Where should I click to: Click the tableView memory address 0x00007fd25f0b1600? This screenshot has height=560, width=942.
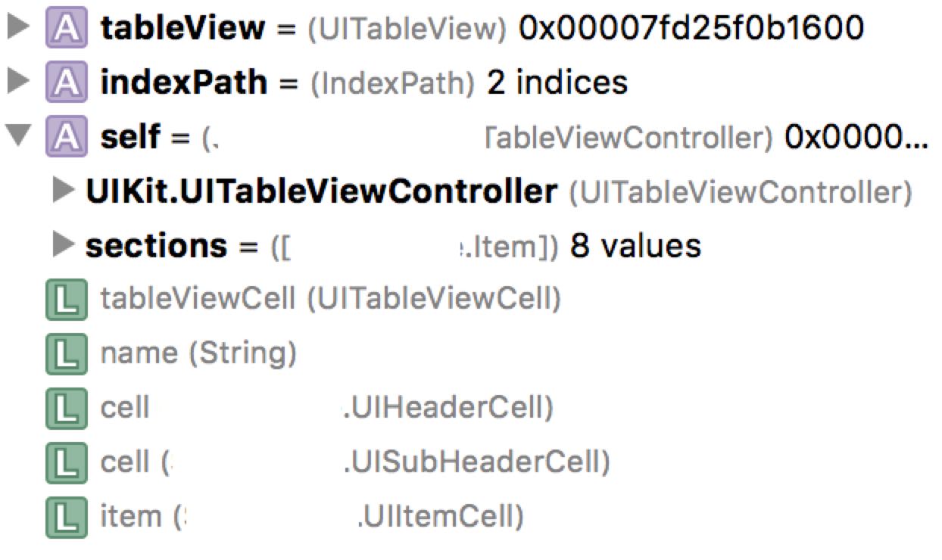tap(691, 29)
